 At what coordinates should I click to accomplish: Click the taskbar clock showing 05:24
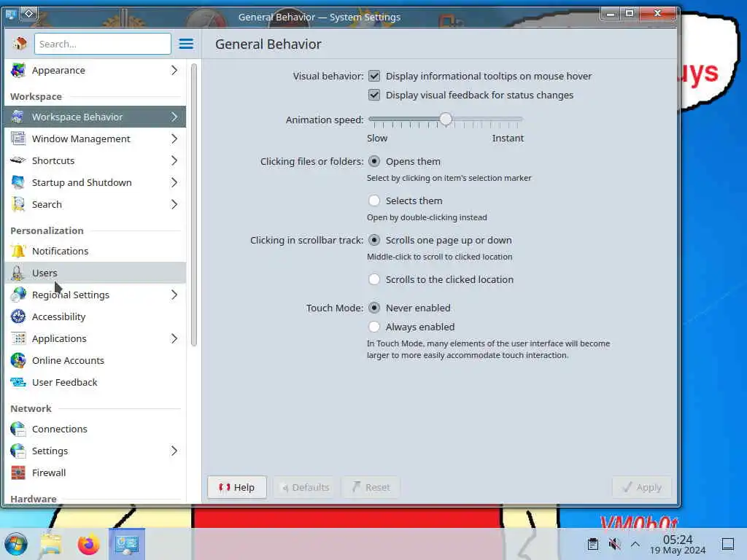pyautogui.click(x=678, y=544)
